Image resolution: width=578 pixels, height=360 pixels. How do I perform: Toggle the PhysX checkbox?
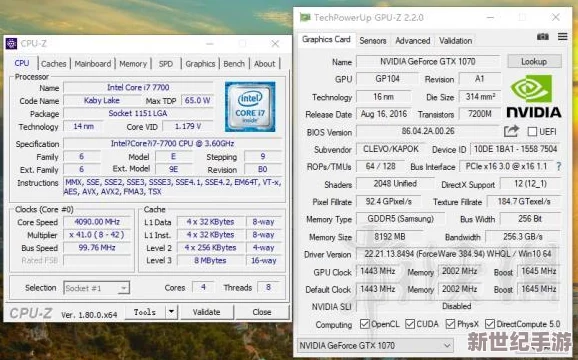450,324
